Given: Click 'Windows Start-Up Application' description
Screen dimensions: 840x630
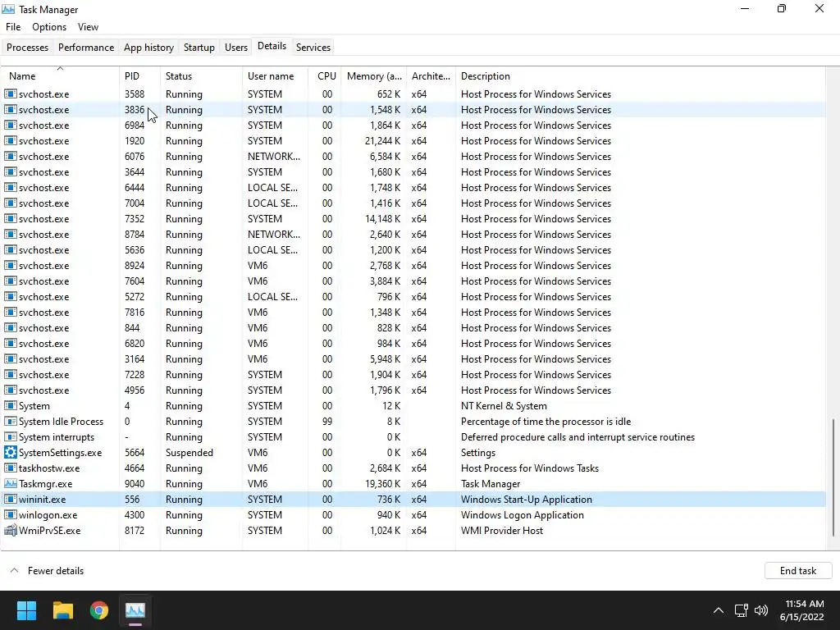Looking at the screenshot, I should pyautogui.click(x=527, y=500).
